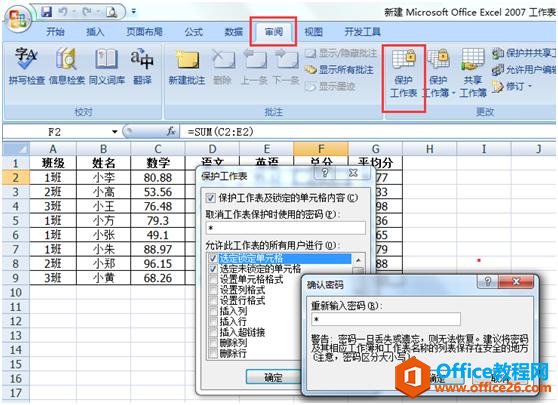Viewport: 558px width, 405px height.
Task: Click the select-all corner of the grid
Action: click(x=16, y=148)
